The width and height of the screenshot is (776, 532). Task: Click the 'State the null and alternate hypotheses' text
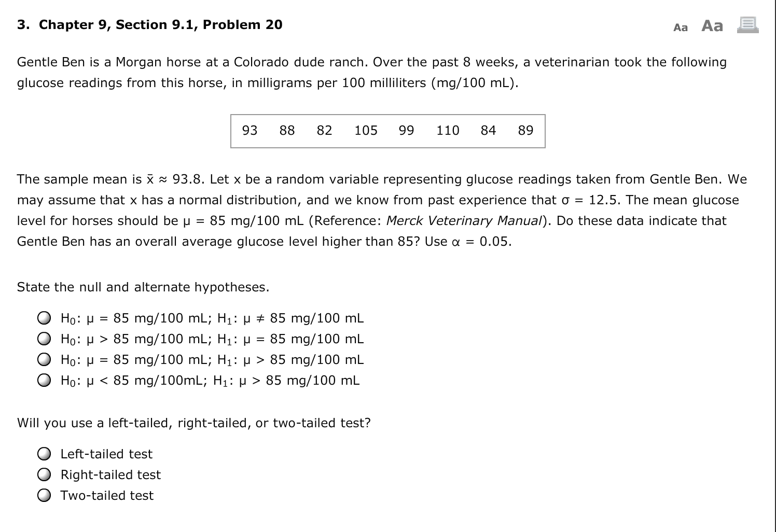143,287
